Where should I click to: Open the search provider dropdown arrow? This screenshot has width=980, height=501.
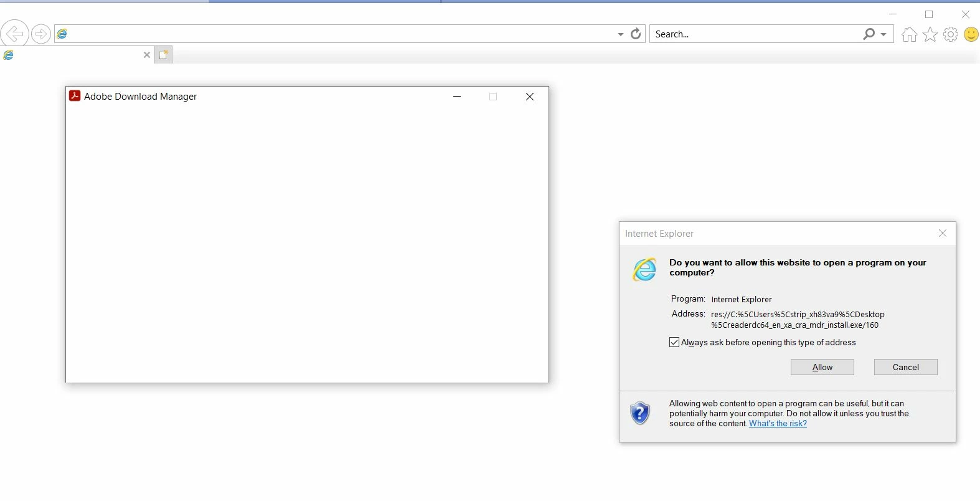pos(883,34)
